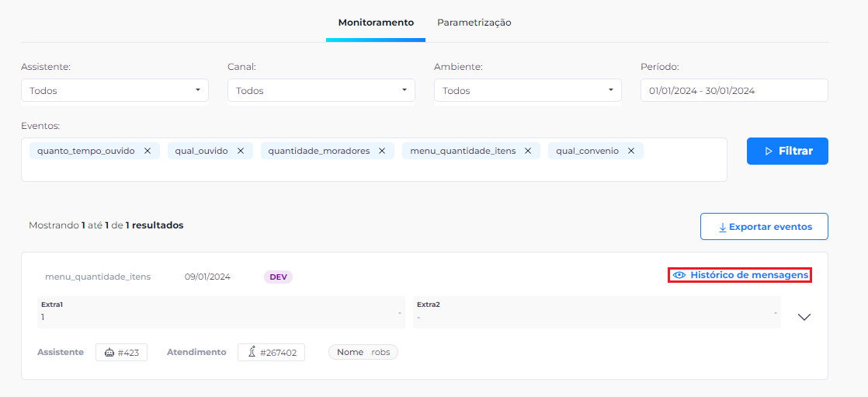Click the Extra2 field
Image resolution: width=868 pixels, height=397 pixels.
coord(597,312)
